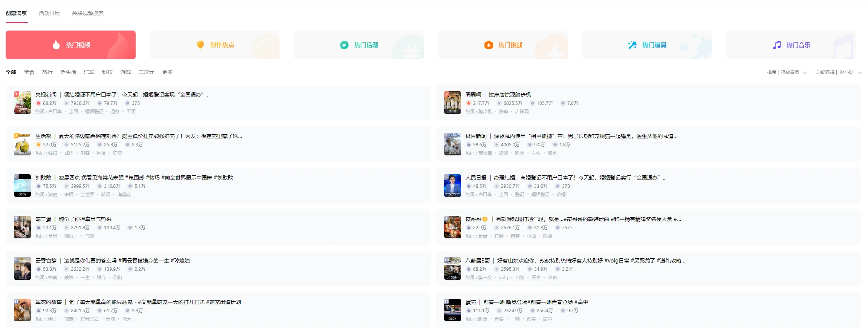Open 翠花的故事 video title
Image resolution: width=868 pixels, height=330 pixels.
tap(155, 302)
